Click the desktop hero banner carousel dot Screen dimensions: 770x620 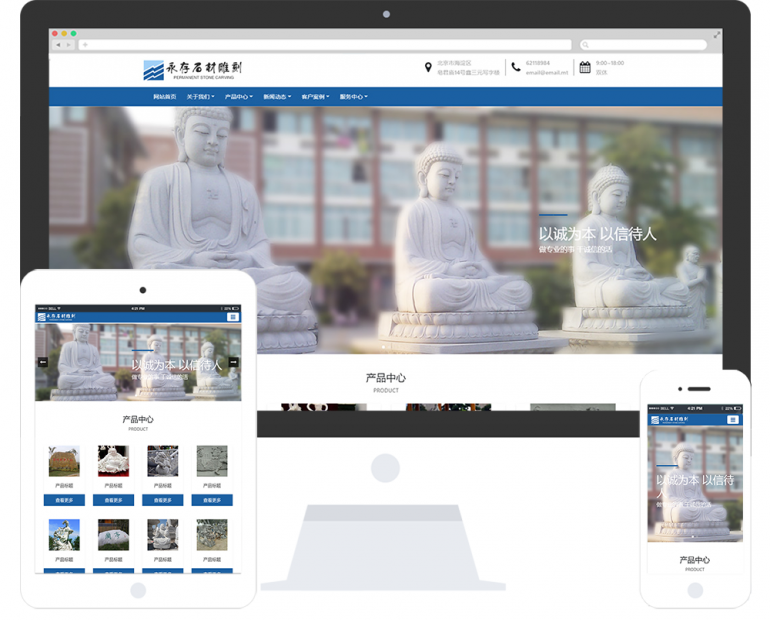(384, 347)
